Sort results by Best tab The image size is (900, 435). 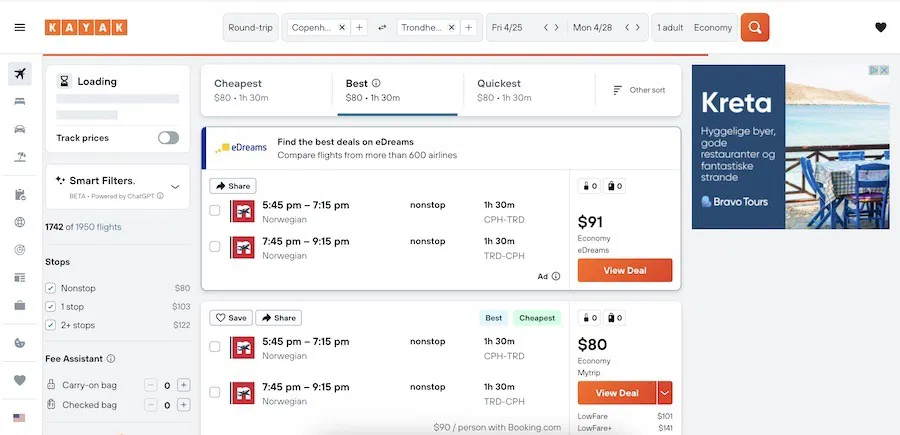tap(398, 90)
